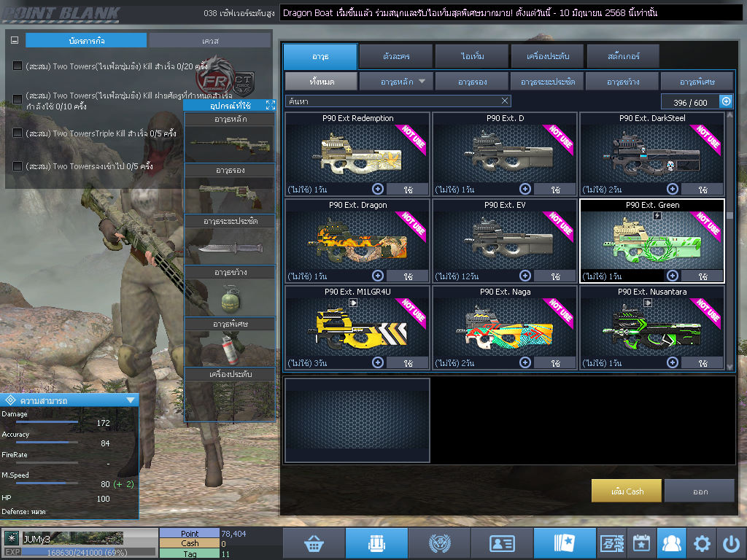Click ใช้ on P90 Ext Redemption
The image size is (747, 560).
[x=408, y=190]
